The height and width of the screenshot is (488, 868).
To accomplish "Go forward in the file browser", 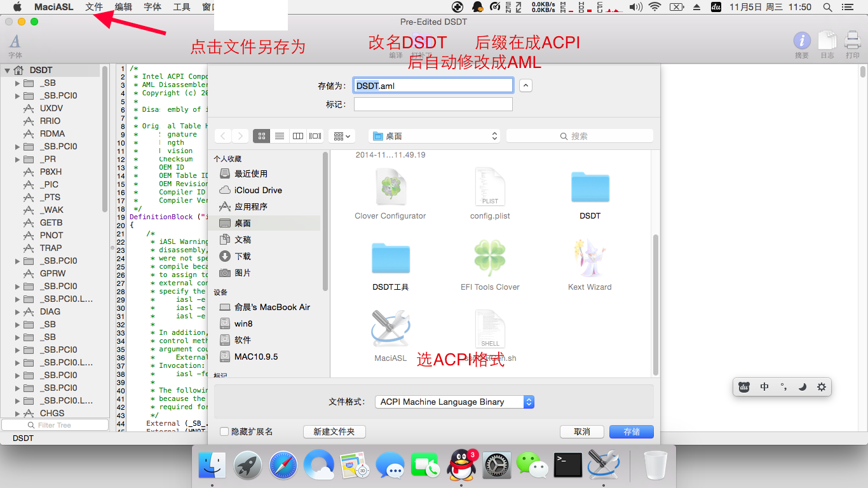I will coord(240,136).
